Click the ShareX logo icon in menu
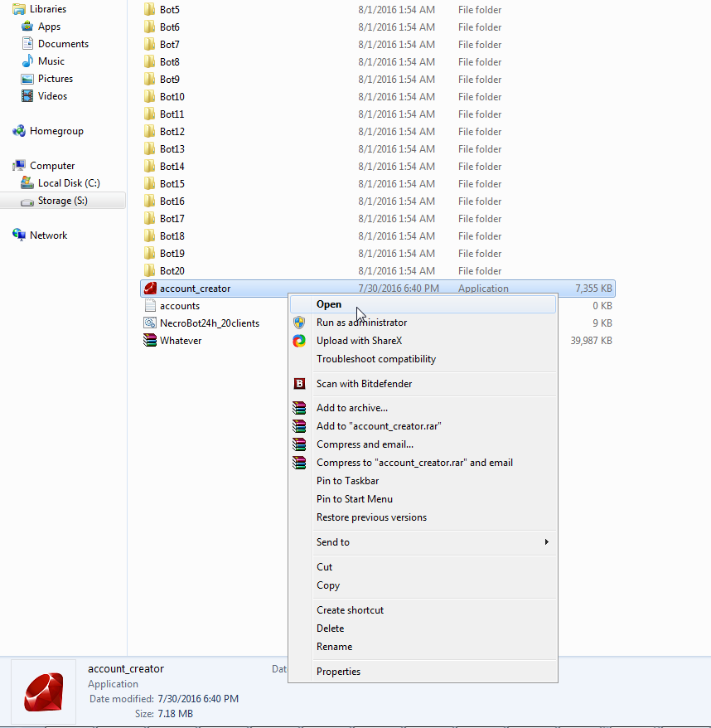Viewport: 711px width, 728px height. pos(299,341)
